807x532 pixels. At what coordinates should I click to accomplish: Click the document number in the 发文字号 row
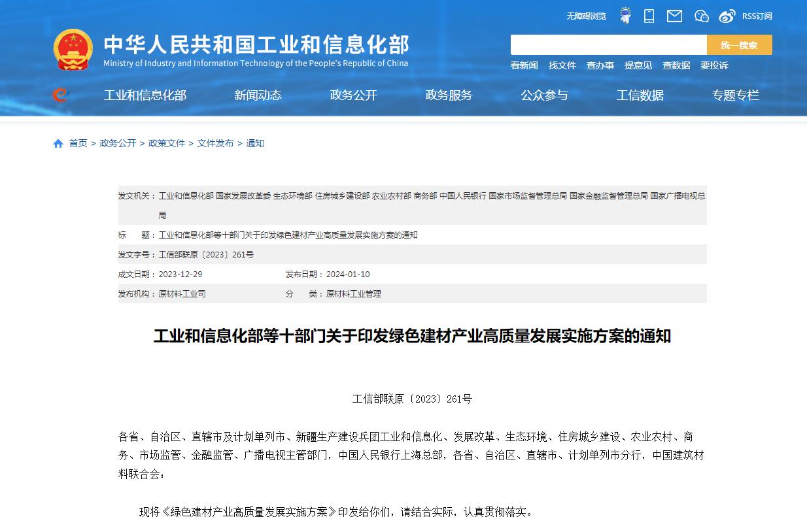coord(206,254)
